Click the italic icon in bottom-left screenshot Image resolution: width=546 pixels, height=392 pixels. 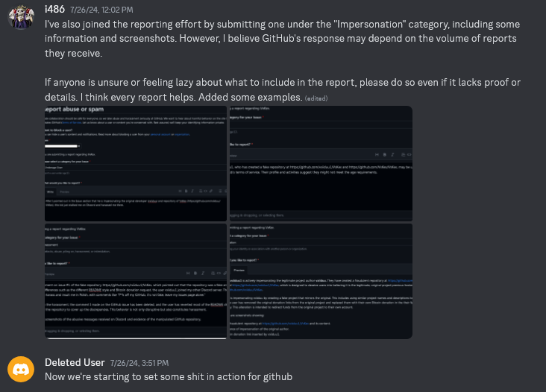(x=203, y=274)
